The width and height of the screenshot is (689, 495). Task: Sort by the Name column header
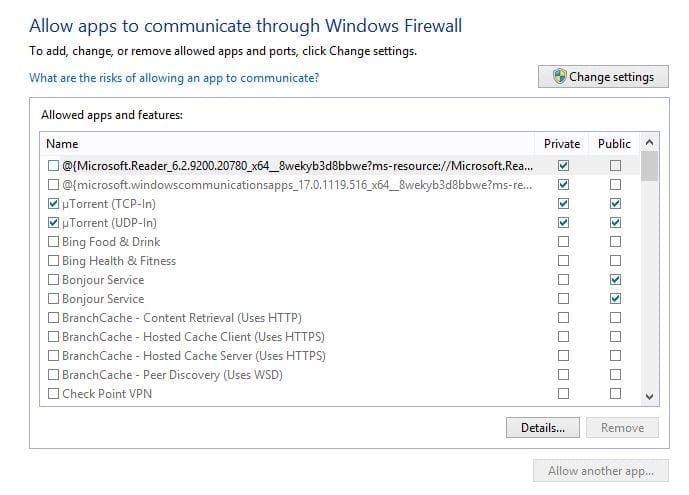[62, 144]
